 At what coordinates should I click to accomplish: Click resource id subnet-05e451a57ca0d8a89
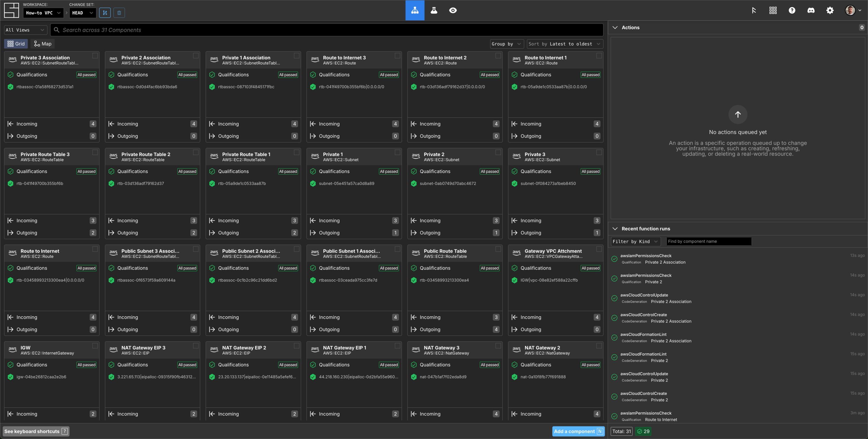(346, 183)
